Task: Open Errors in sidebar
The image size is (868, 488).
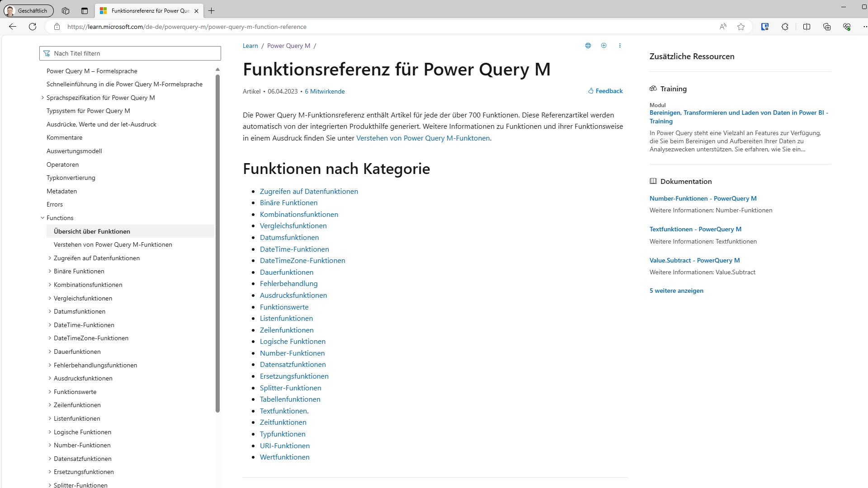Action: coord(55,204)
